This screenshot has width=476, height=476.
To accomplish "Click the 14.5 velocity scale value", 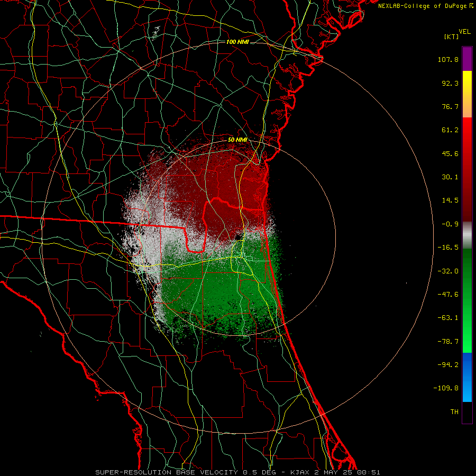I will point(450,200).
